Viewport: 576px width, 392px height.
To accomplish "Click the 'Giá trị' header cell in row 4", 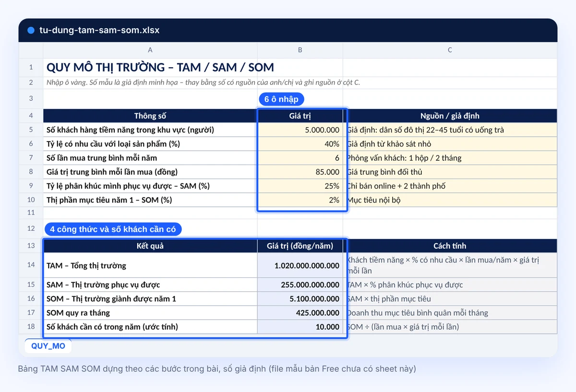I will click(x=300, y=116).
